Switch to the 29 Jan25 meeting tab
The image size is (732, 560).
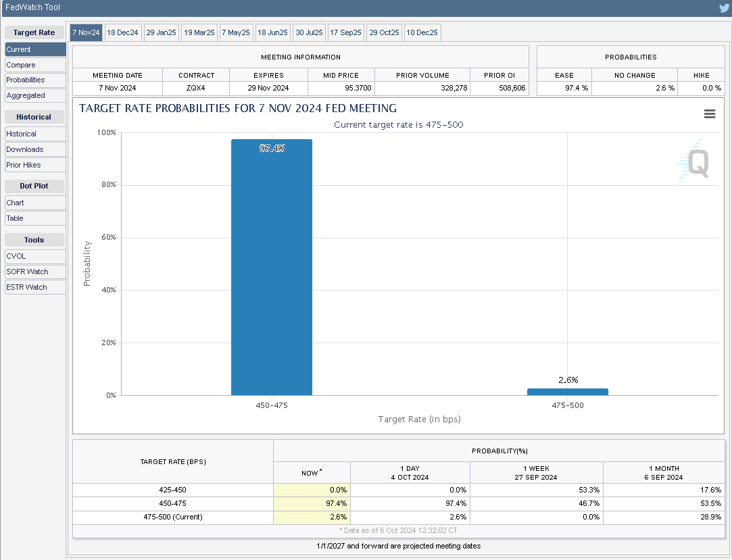pyautogui.click(x=161, y=32)
